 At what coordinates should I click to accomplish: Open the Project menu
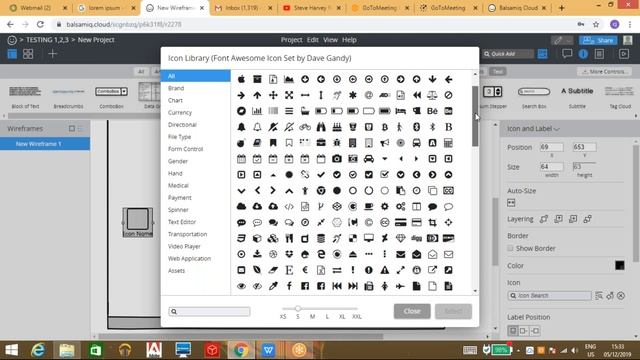[x=291, y=40]
